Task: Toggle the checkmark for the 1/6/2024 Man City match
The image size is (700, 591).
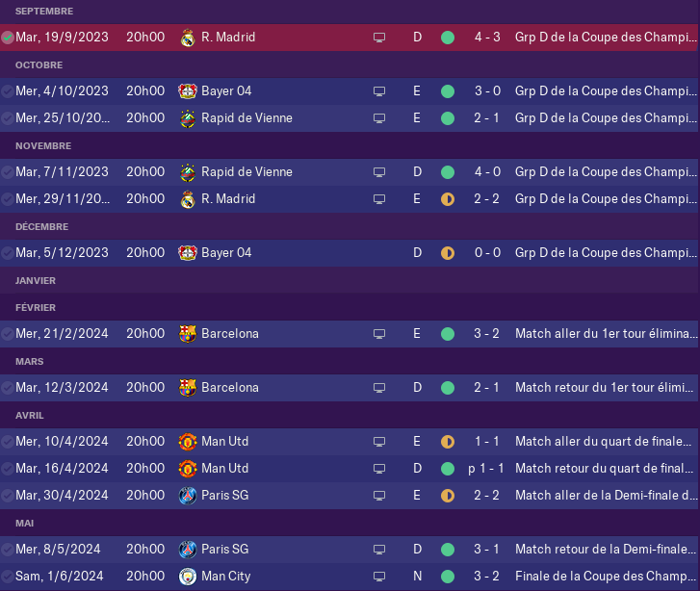Action: click(x=7, y=577)
